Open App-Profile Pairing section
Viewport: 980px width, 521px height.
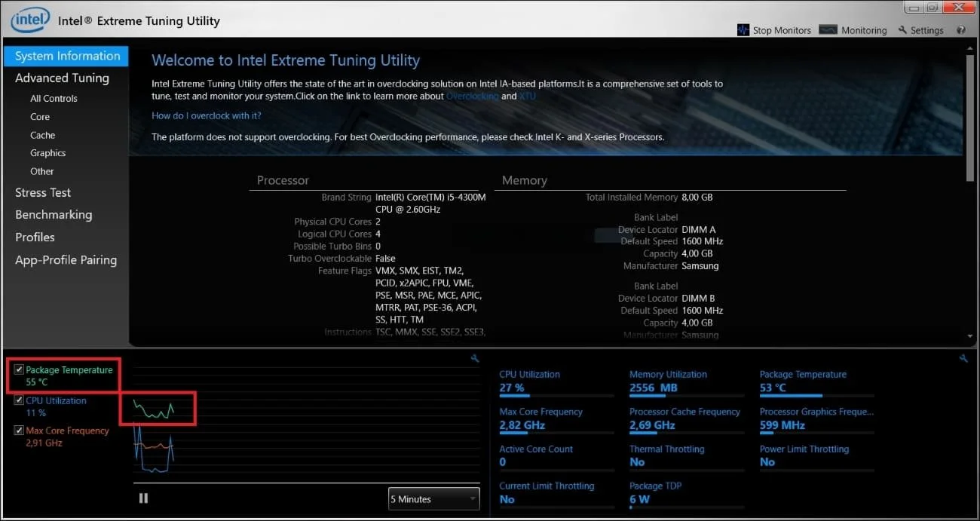click(x=66, y=260)
